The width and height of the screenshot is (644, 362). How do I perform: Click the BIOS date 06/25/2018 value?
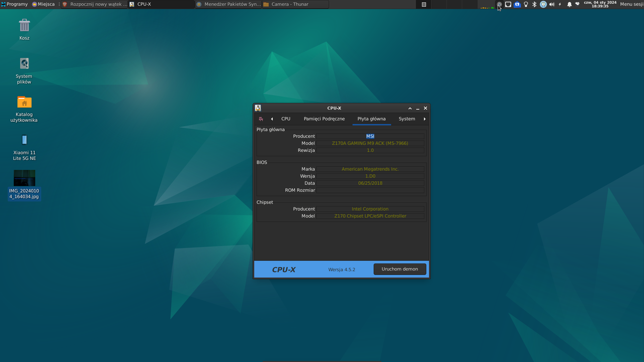click(370, 183)
